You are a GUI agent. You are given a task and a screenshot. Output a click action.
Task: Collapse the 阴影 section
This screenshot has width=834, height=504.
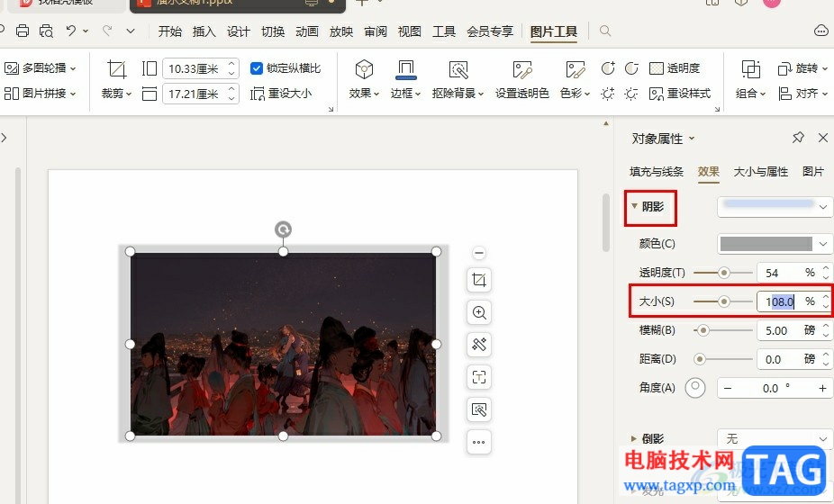click(x=634, y=206)
